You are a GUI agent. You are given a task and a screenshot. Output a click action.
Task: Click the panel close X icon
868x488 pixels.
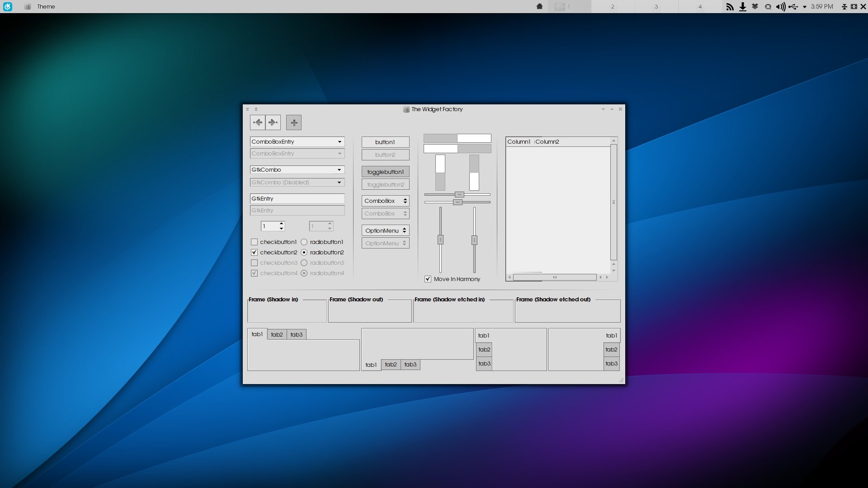click(x=863, y=7)
